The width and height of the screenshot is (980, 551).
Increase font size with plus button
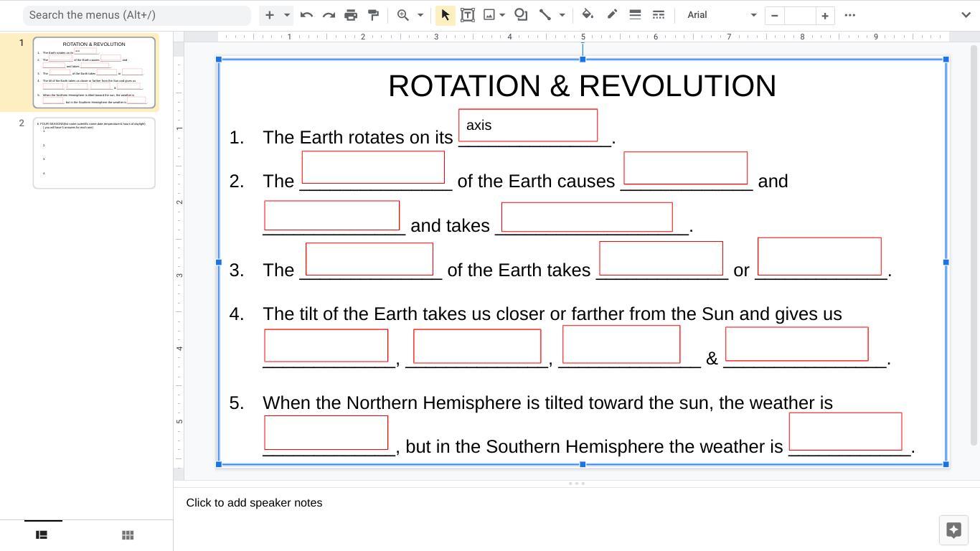click(825, 15)
